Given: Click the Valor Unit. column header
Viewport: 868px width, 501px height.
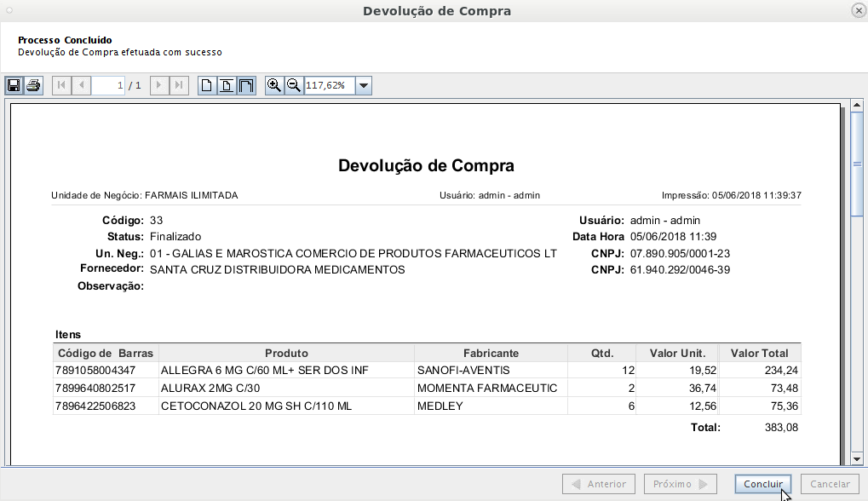Looking at the screenshot, I should coord(677,354).
